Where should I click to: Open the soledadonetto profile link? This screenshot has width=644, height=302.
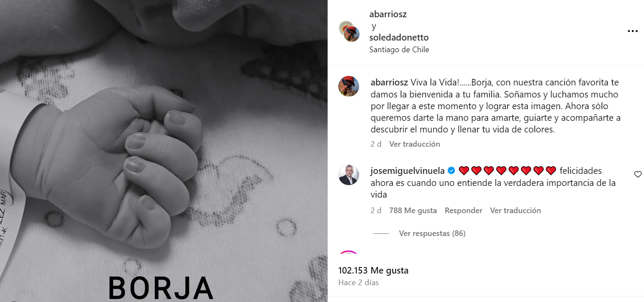click(399, 38)
